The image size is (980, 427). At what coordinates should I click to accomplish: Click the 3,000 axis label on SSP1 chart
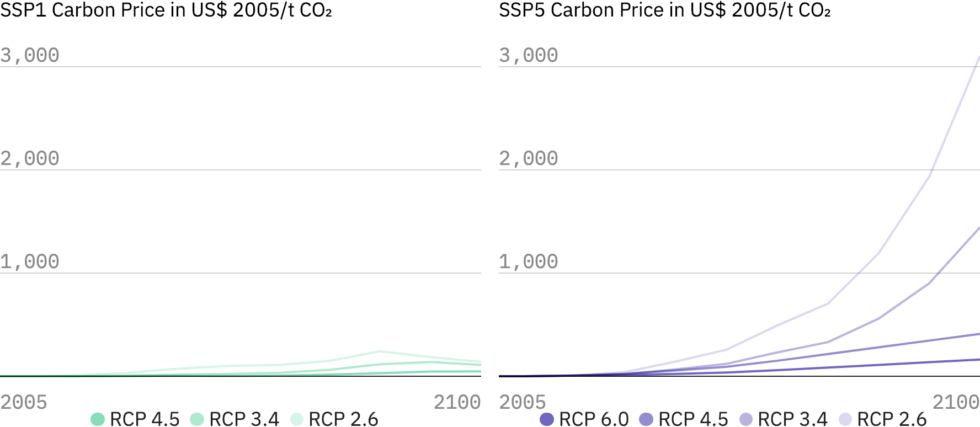point(30,55)
